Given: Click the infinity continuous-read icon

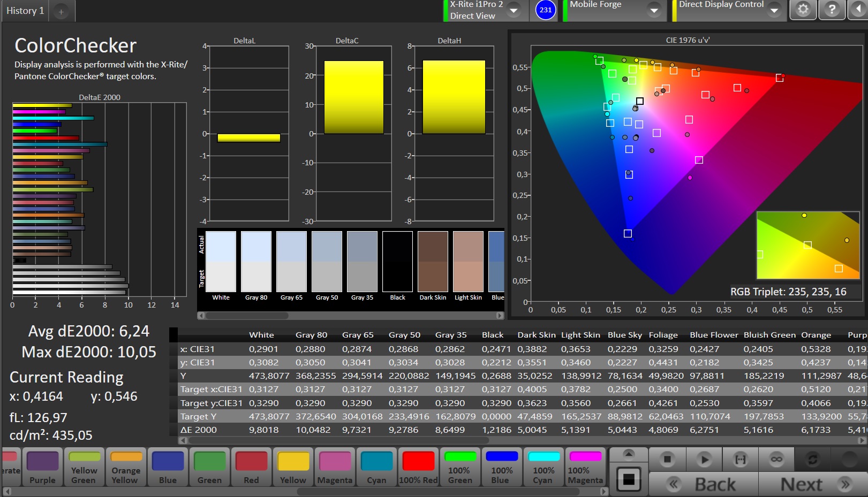Looking at the screenshot, I should point(776,459).
